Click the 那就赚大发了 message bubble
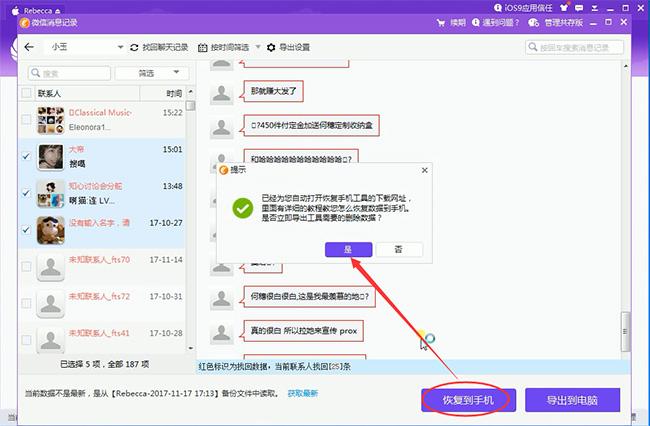Viewport: 650px width, 426px height. 273,91
